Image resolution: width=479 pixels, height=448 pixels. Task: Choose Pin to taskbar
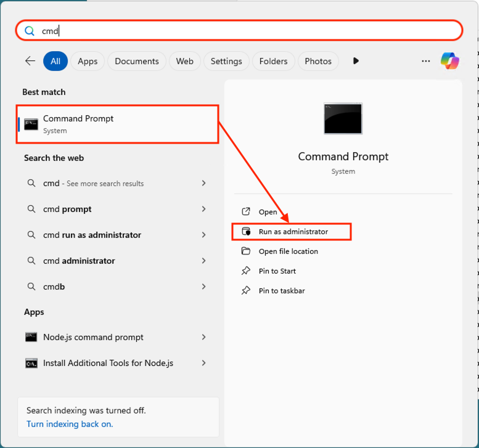click(282, 291)
